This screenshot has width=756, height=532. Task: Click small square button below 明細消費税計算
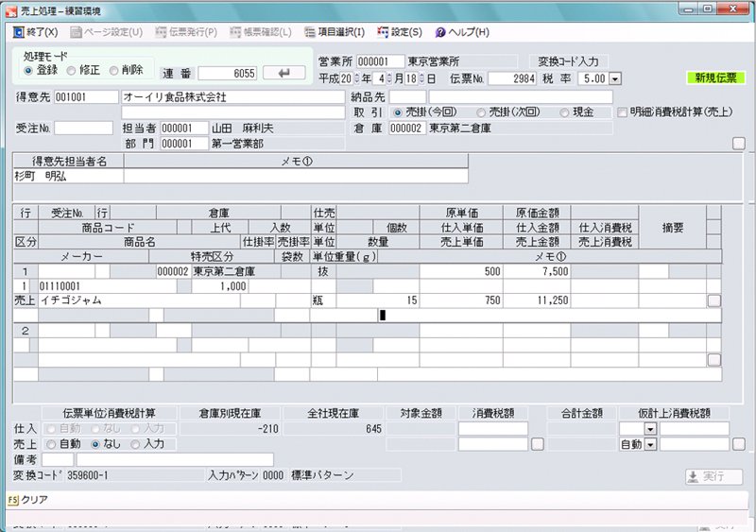(x=739, y=144)
